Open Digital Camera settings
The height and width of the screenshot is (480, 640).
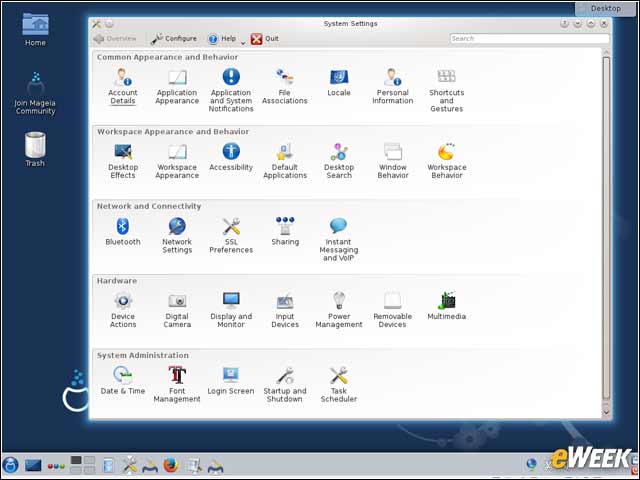pos(177,310)
